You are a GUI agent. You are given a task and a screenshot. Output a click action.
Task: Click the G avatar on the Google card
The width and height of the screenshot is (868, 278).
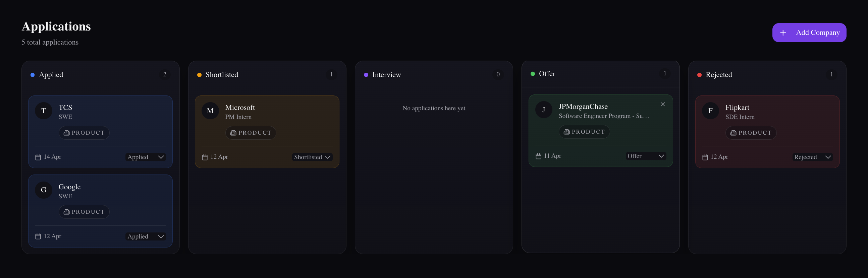coord(44,190)
